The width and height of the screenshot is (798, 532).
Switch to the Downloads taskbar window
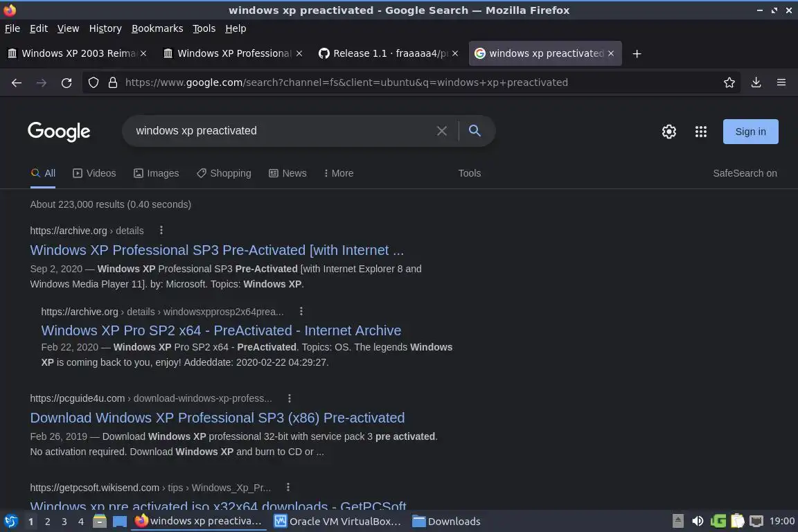(x=446, y=522)
